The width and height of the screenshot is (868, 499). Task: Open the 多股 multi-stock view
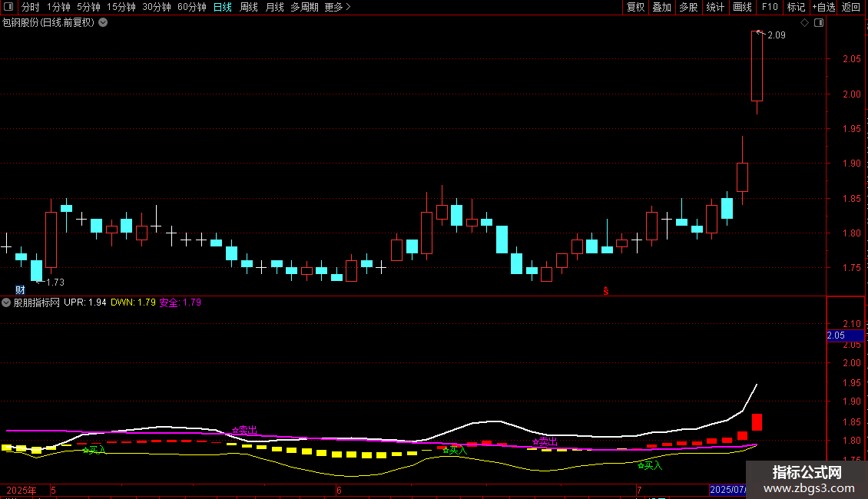tap(688, 7)
